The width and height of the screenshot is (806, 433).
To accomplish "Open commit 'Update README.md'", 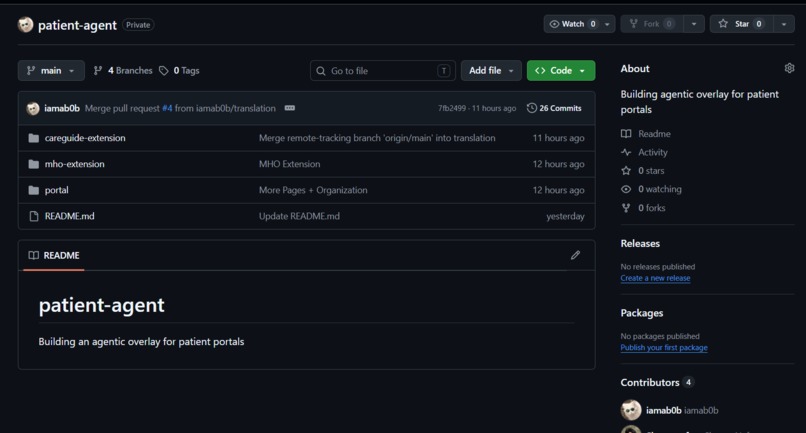I will pos(299,216).
